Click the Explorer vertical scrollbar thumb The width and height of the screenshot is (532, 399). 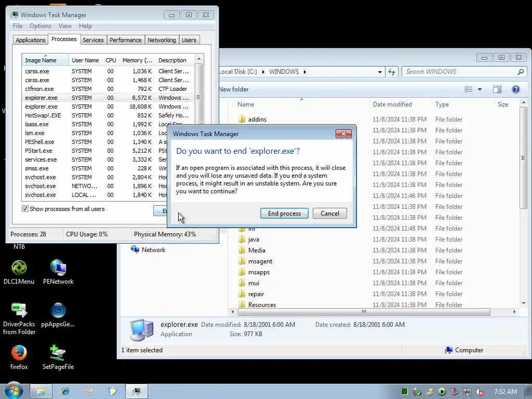[x=524, y=158]
